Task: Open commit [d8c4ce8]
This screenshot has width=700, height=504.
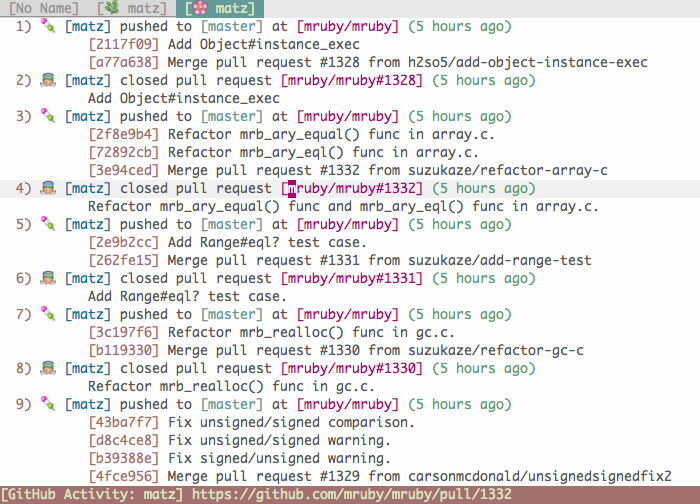Action: click(x=124, y=441)
